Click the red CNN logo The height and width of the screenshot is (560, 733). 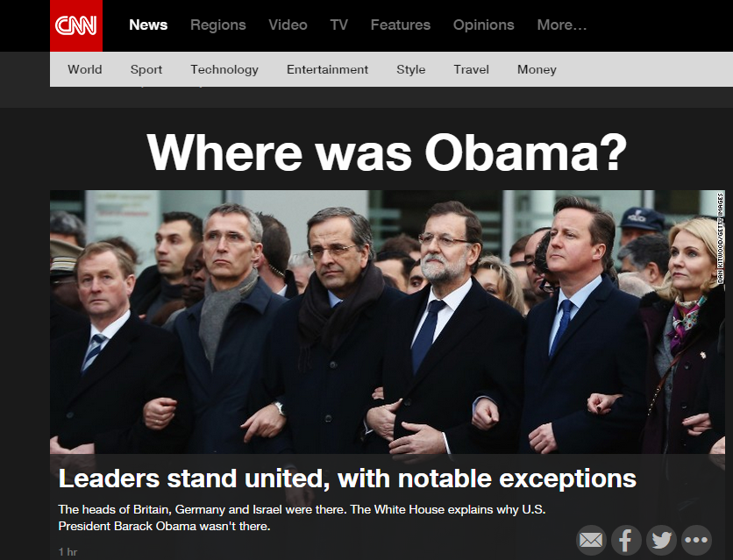tap(76, 25)
